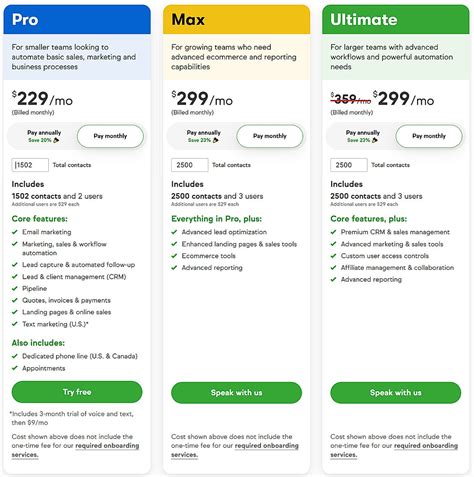Switch Ultimate plan to Pay annually
The width and height of the screenshot is (474, 477).
pos(362,136)
